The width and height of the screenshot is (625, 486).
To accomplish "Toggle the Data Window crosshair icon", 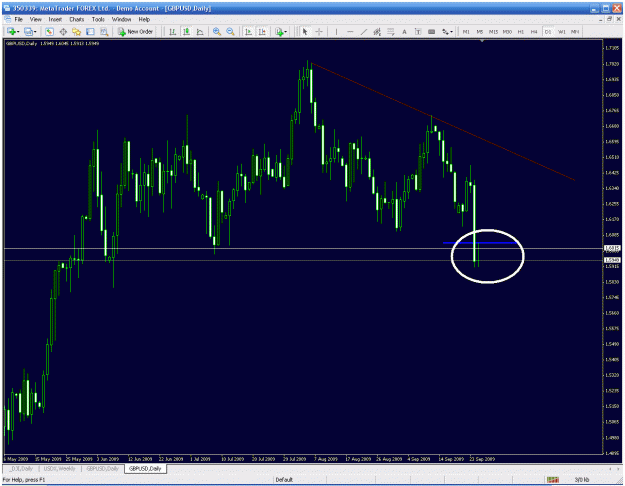I will coord(63,31).
